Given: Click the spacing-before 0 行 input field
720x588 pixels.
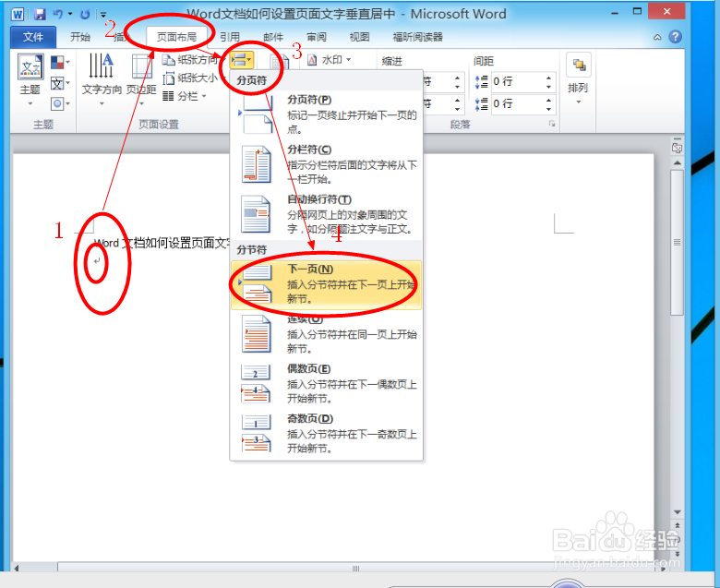Looking at the screenshot, I should pyautogui.click(x=517, y=82).
